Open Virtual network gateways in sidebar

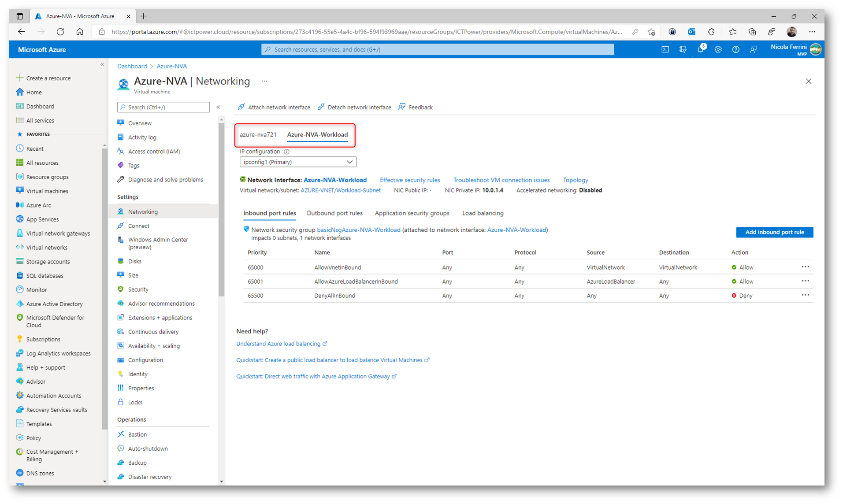(x=58, y=233)
